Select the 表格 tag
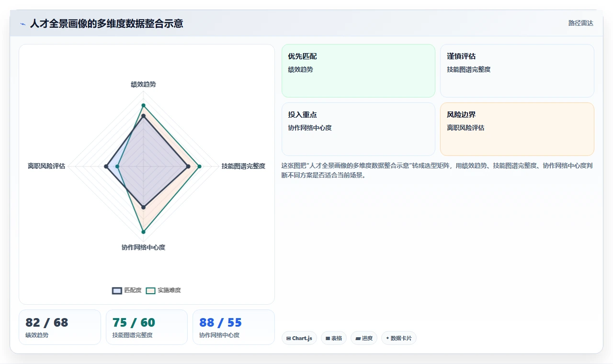613x364 pixels. (x=334, y=338)
